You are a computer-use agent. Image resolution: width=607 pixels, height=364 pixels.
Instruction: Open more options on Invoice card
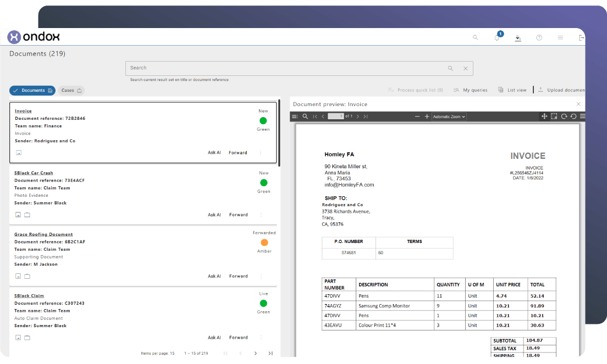coord(261,152)
